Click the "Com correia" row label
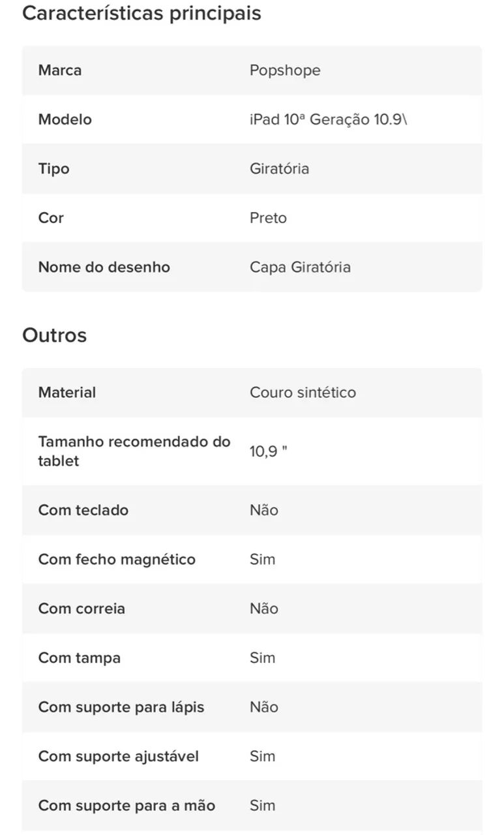The image size is (504, 835). 82,609
